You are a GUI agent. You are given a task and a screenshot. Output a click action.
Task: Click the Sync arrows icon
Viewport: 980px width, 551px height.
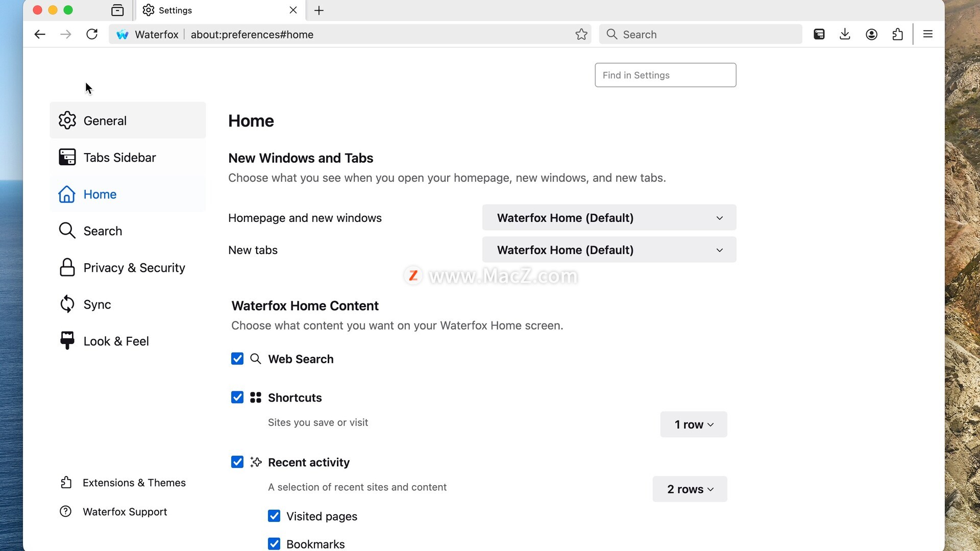tap(67, 304)
